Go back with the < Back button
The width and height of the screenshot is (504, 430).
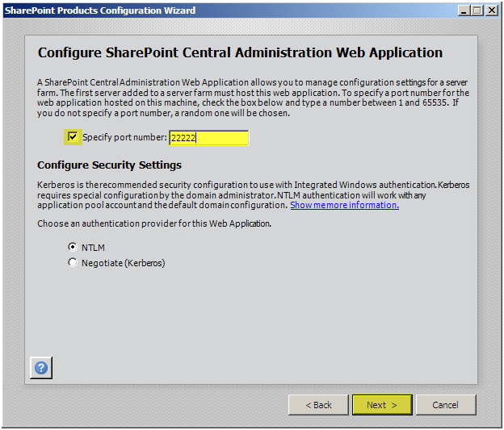(x=318, y=405)
